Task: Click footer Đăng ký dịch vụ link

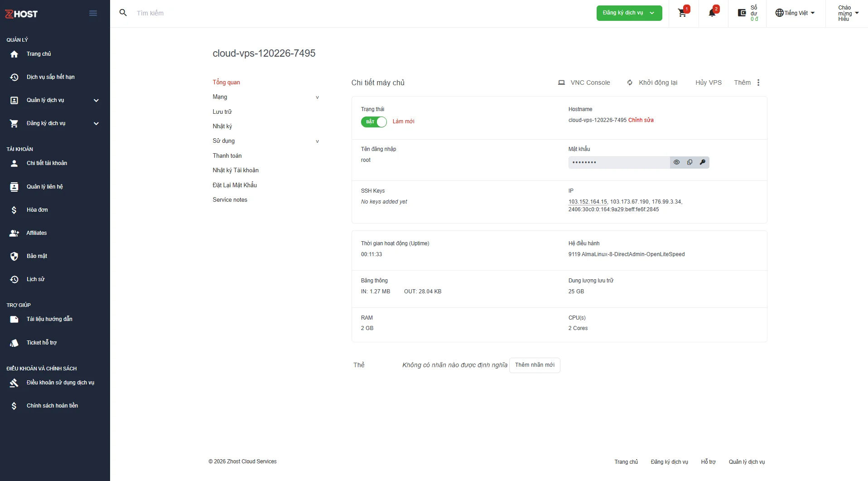Action: coord(669,462)
